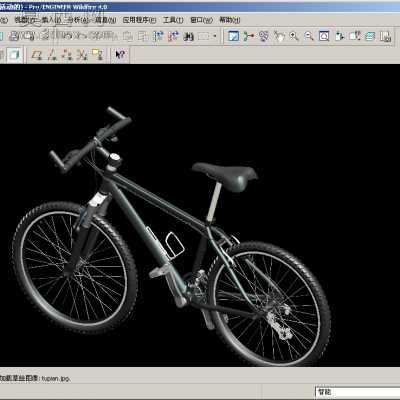Toggle datum points display

coord(67,55)
